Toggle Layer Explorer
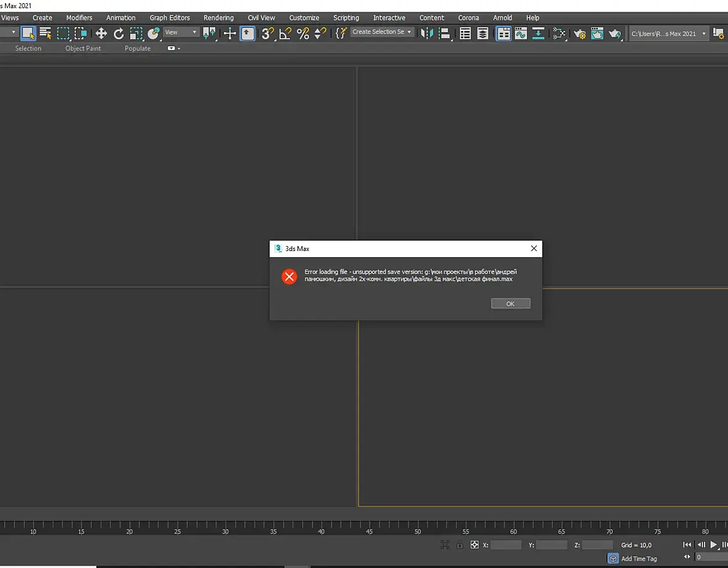728x568 pixels. tap(483, 33)
